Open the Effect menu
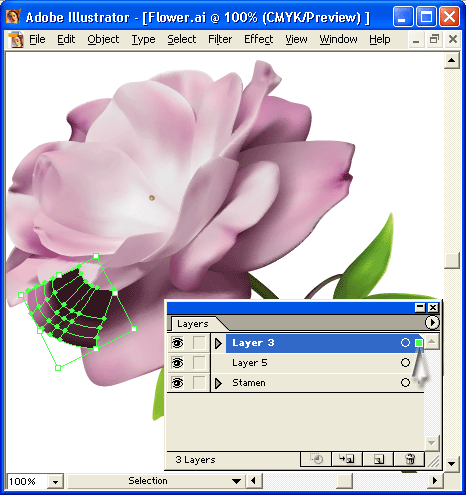Image resolution: width=466 pixels, height=495 pixels. click(x=259, y=40)
